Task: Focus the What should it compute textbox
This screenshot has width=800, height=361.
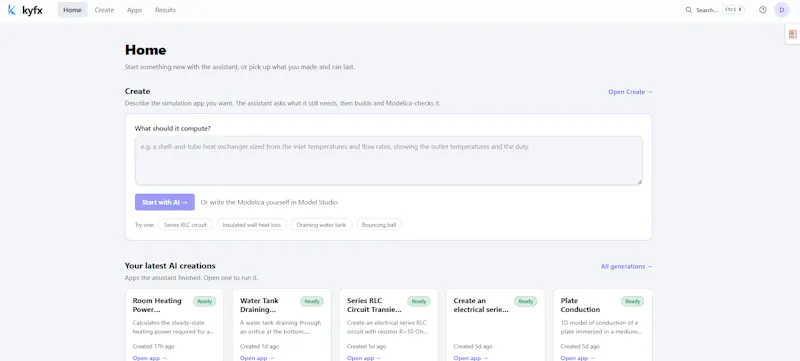Action: coord(388,161)
